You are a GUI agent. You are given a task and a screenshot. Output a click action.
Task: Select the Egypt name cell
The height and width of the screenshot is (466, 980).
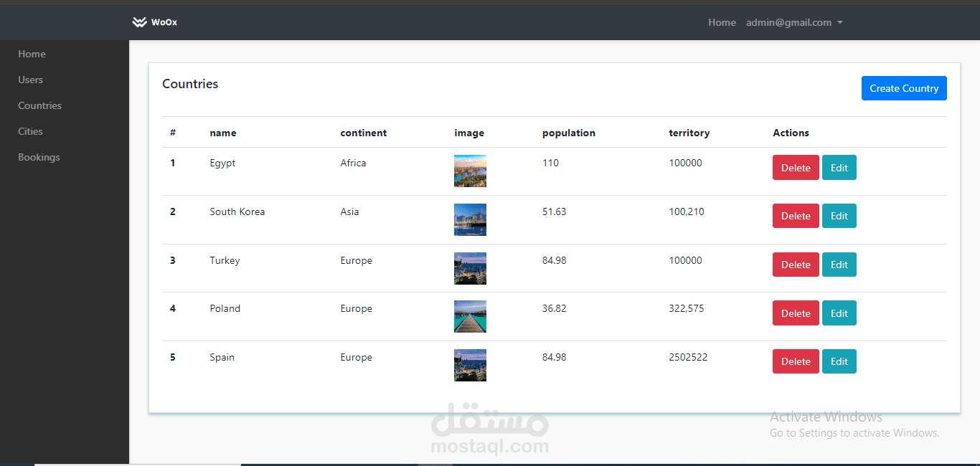(222, 163)
